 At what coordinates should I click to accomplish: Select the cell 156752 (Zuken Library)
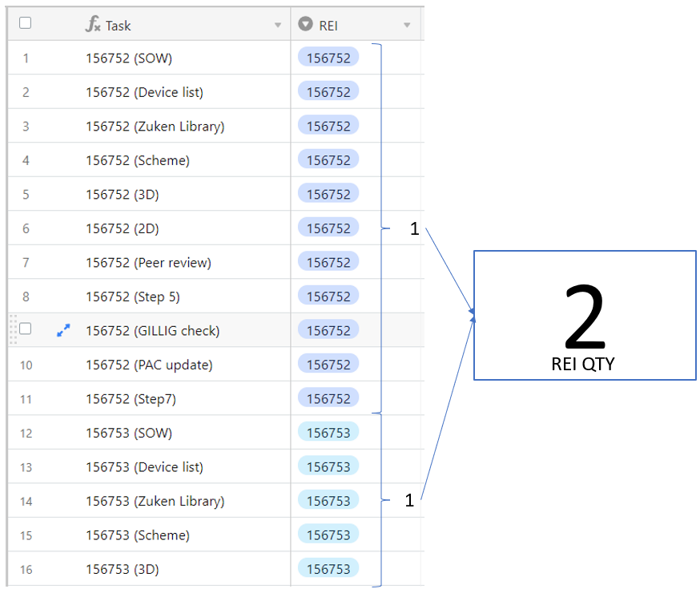pyautogui.click(x=155, y=127)
